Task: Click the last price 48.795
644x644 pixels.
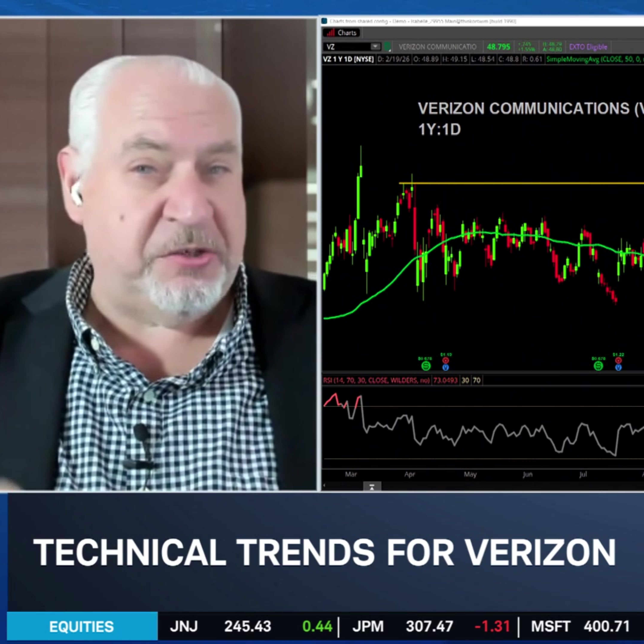Action: [x=498, y=47]
